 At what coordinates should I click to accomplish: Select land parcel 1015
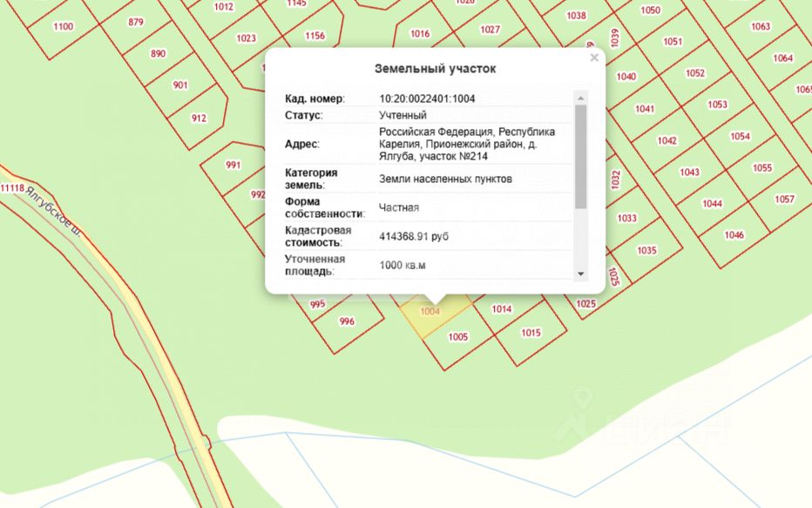[x=531, y=333]
